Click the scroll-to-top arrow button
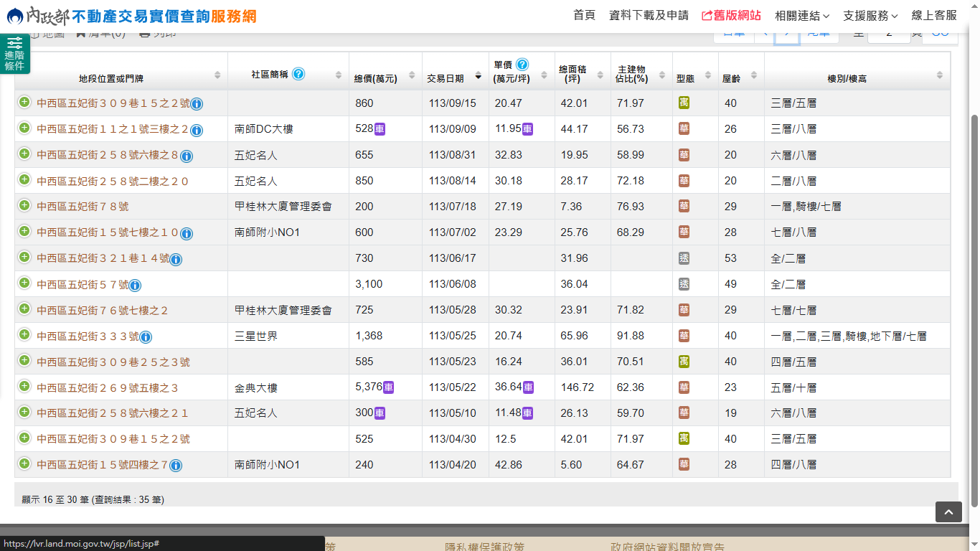This screenshot has height=551, width=980. (x=948, y=512)
